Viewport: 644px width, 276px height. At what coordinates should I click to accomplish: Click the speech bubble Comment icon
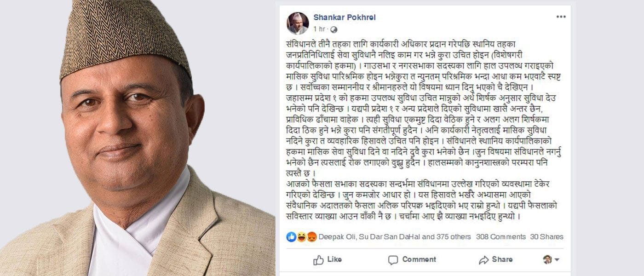tap(393, 260)
